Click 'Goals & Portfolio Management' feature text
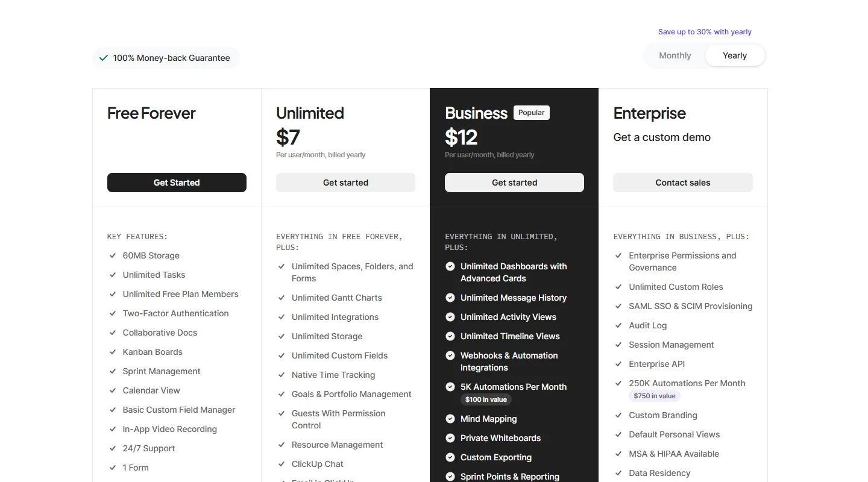Viewport: 868px width, 482px height. point(351,394)
